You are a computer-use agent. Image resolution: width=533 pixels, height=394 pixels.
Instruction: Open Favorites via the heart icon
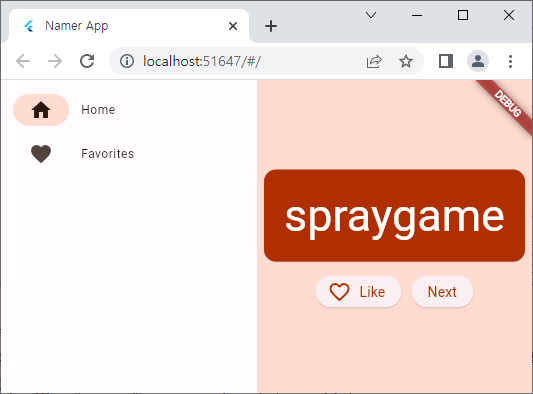pyautogui.click(x=41, y=154)
